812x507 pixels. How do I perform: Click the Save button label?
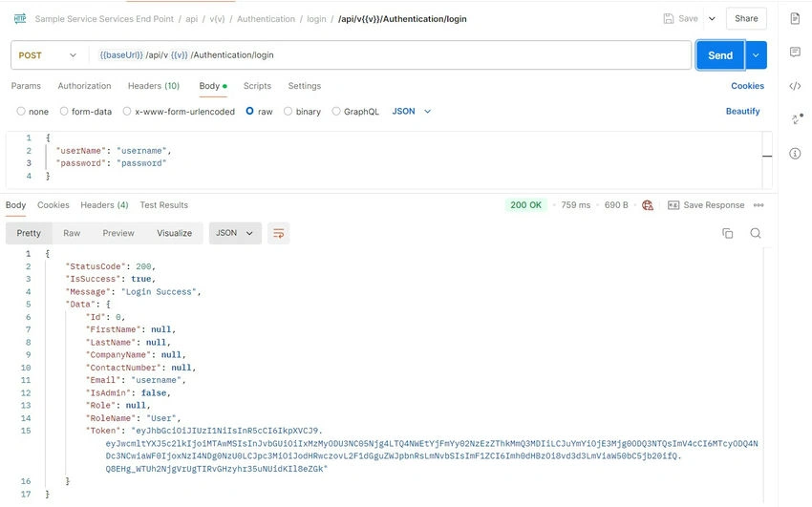(688, 19)
